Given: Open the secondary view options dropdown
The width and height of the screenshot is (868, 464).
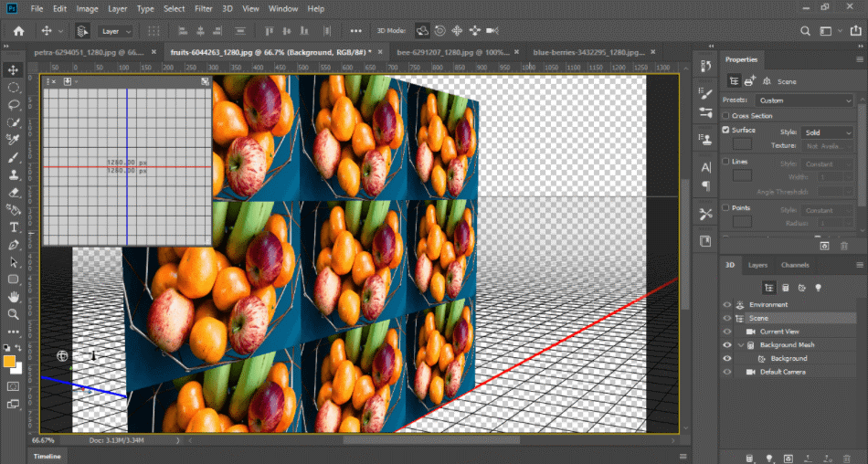Looking at the screenshot, I should point(69,81).
